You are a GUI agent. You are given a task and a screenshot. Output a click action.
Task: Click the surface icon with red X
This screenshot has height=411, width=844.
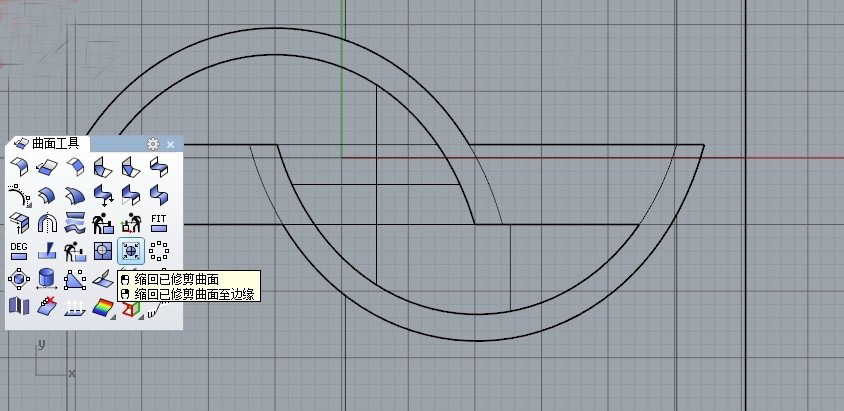point(47,307)
